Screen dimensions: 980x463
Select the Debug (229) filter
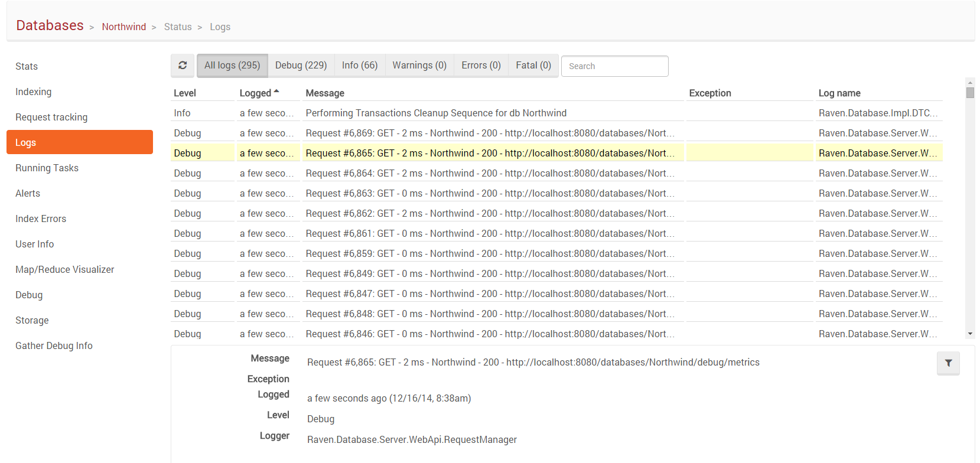pos(301,66)
